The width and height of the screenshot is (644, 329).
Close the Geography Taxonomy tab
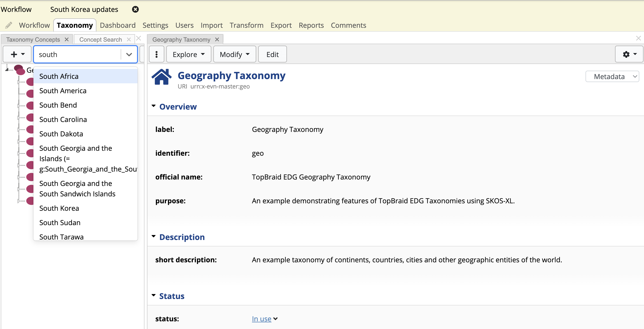click(217, 39)
